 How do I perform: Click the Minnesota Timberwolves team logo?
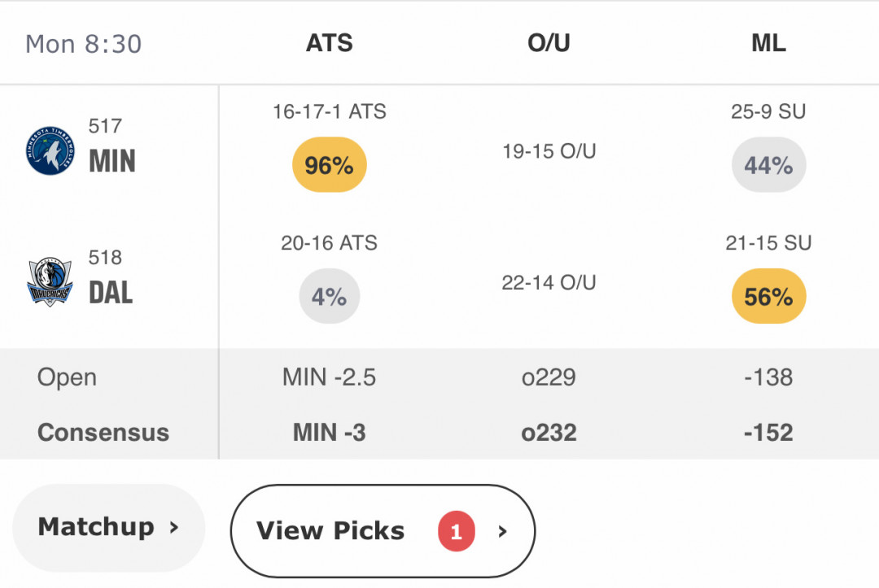(50, 150)
